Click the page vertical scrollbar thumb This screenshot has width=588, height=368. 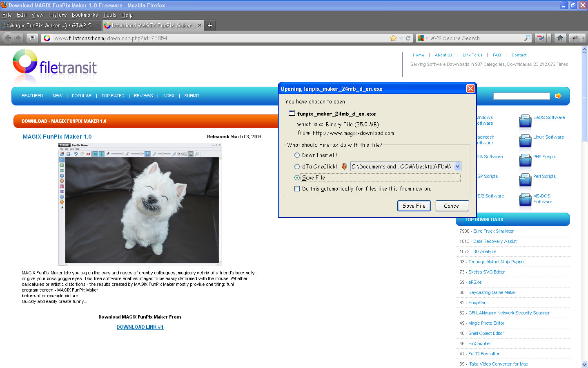point(584,97)
